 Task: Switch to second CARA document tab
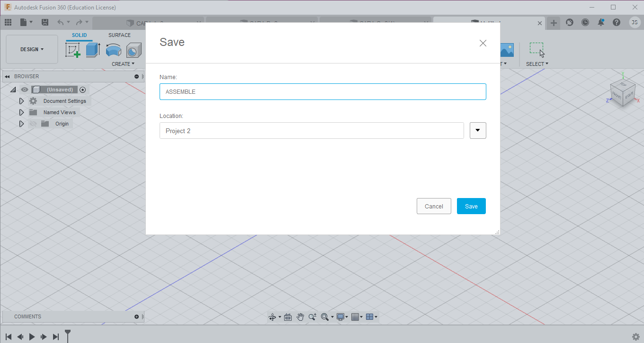click(262, 23)
